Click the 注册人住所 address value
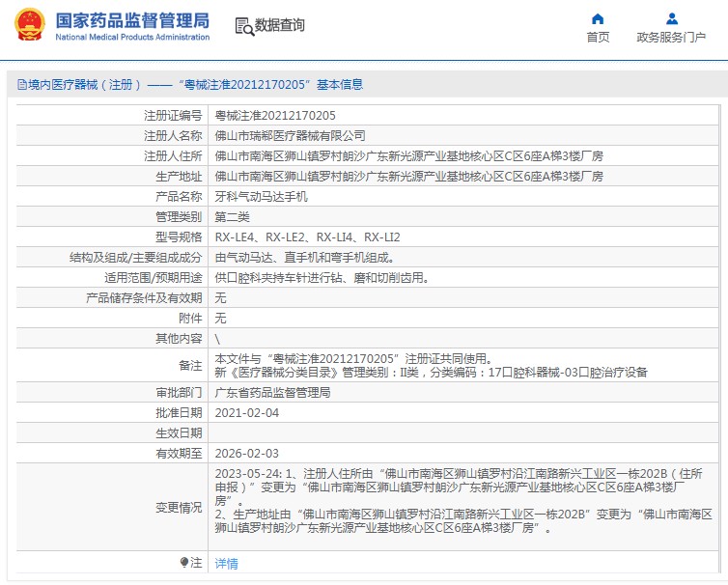Viewport: 728px width, 585px height. (409, 156)
